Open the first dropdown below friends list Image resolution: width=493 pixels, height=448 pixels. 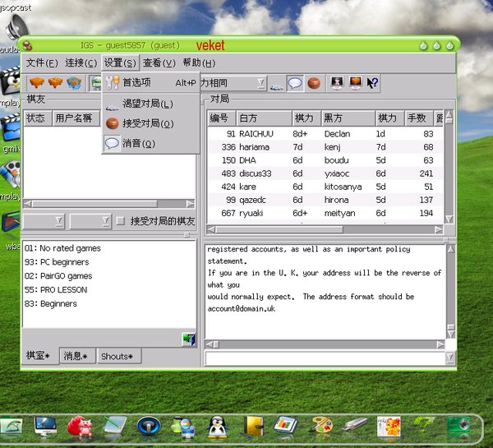[44, 221]
